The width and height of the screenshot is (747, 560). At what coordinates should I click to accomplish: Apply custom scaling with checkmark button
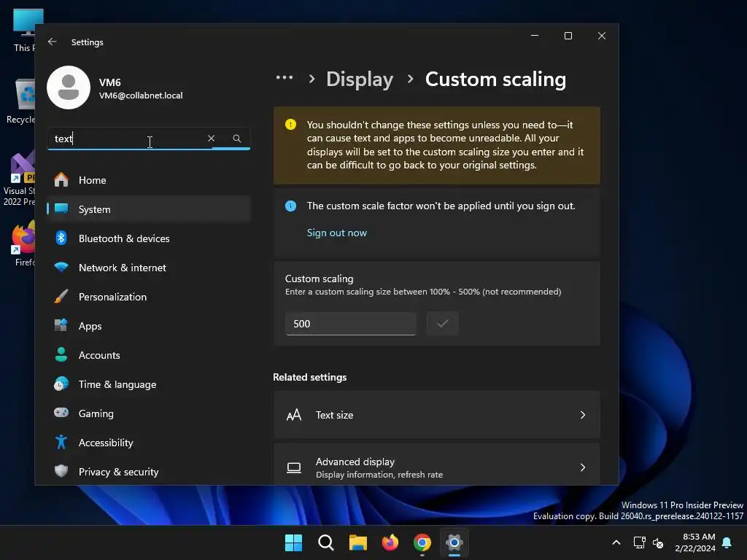point(443,324)
